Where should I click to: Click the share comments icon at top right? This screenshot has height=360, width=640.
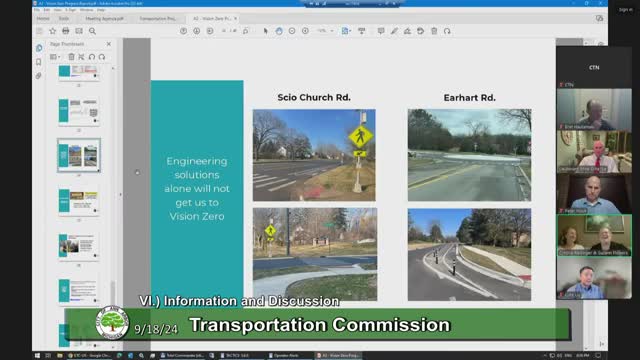[599, 18]
